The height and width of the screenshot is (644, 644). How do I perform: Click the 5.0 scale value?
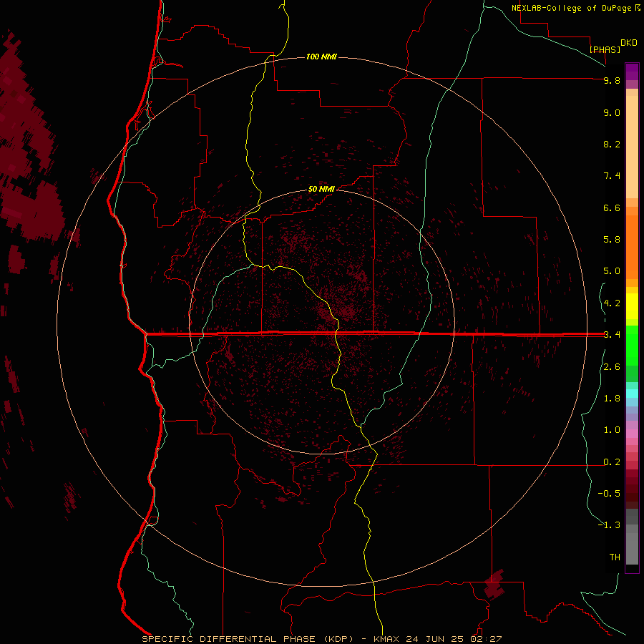click(612, 271)
